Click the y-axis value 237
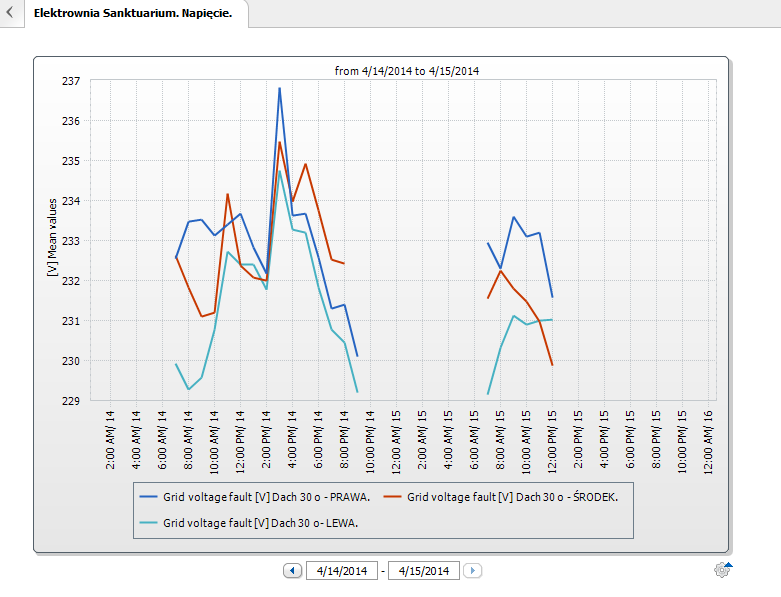This screenshot has width=781, height=597. (x=71, y=81)
